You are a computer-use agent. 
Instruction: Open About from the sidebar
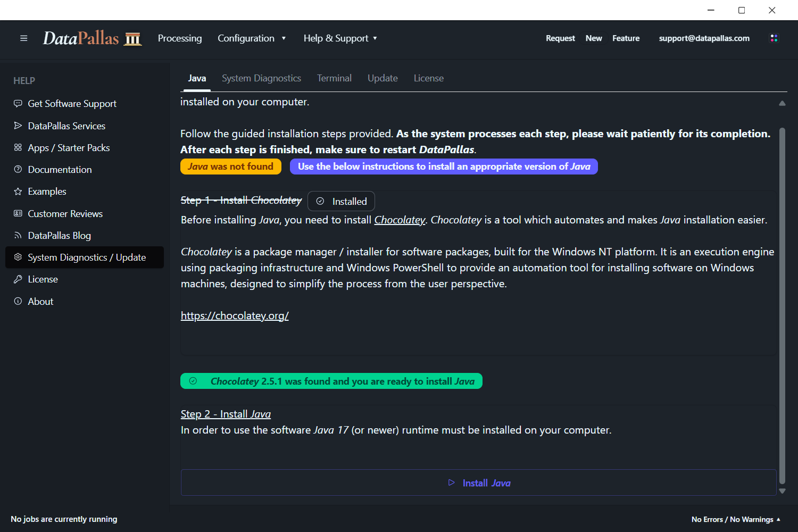[x=85, y=301]
